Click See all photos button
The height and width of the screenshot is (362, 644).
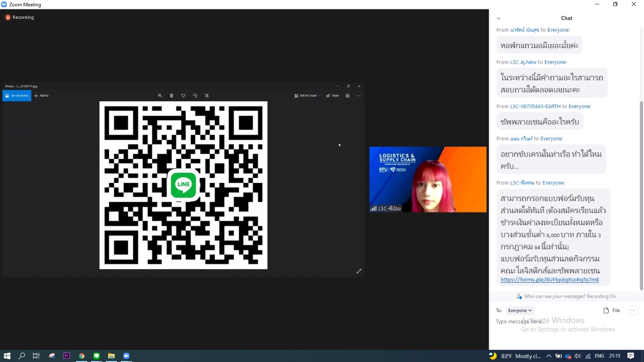pyautogui.click(x=17, y=96)
